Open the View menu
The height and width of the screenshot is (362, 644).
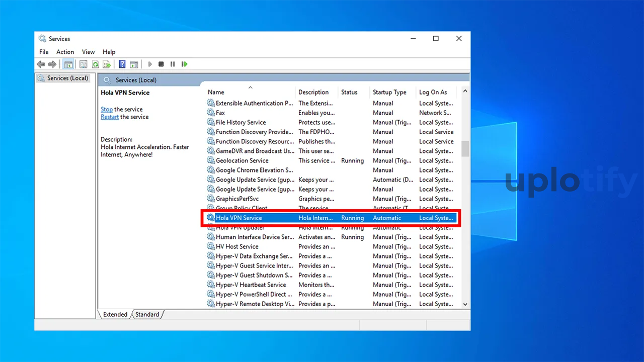pyautogui.click(x=88, y=52)
